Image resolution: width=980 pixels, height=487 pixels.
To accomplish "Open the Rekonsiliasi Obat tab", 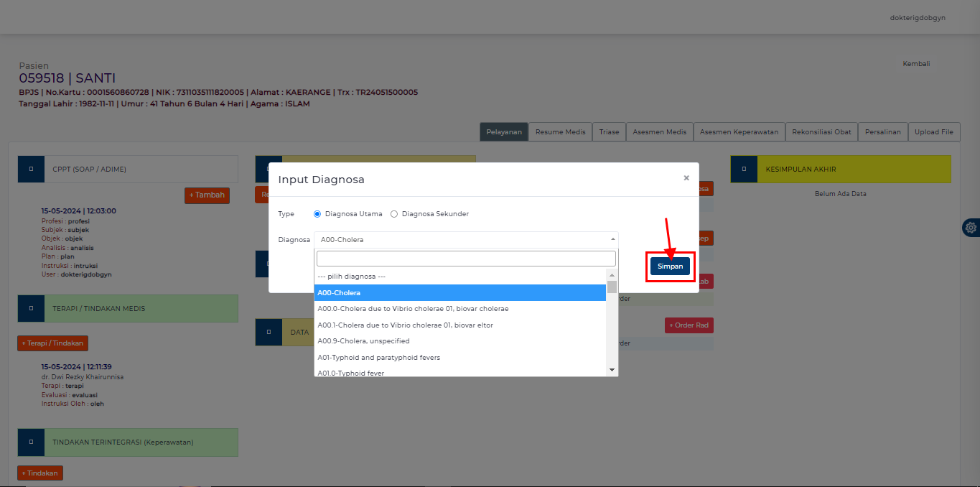I will [x=821, y=132].
